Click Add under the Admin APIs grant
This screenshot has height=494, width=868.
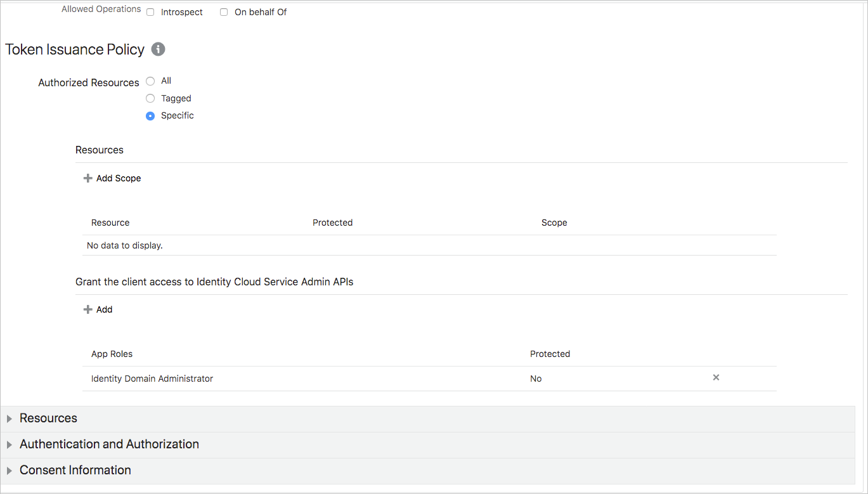pyautogui.click(x=104, y=309)
